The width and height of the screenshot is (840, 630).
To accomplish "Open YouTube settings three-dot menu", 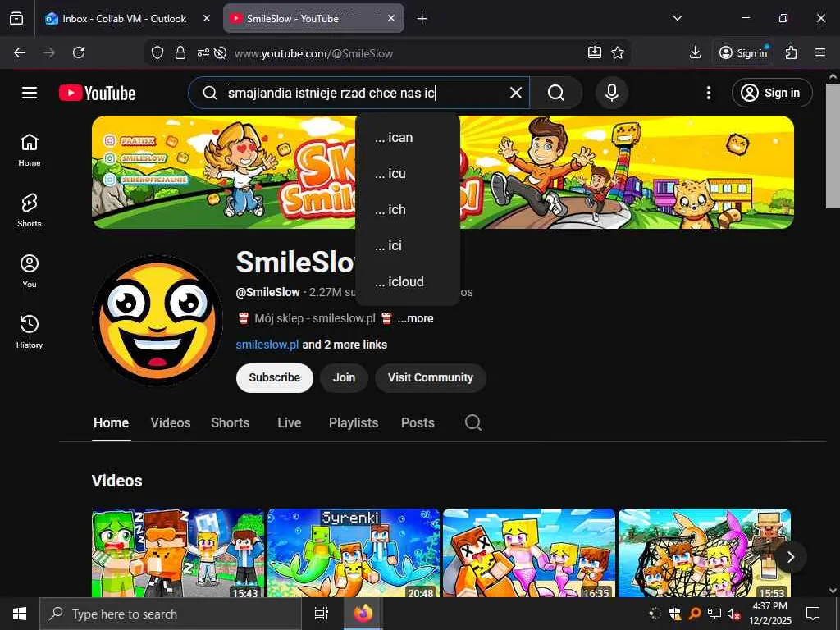I will point(708,93).
